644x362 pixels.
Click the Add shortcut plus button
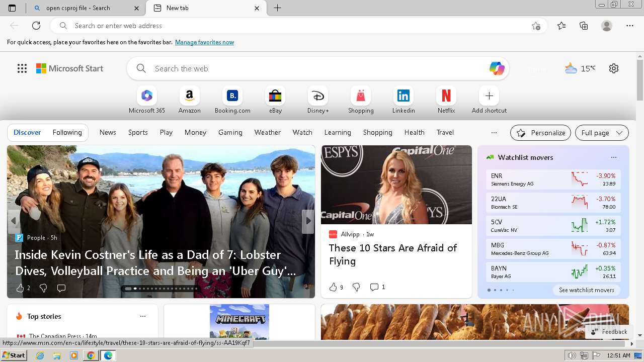click(489, 96)
